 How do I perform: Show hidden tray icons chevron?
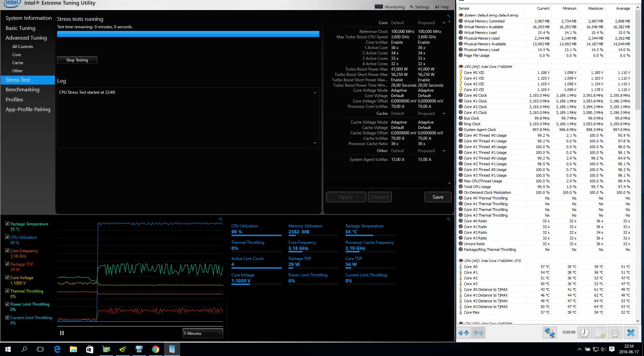579,349
